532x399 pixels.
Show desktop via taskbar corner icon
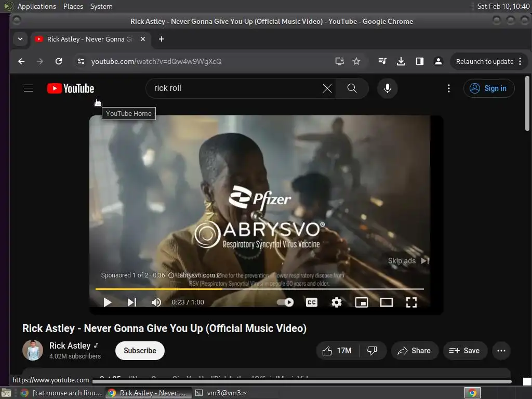tap(6, 393)
